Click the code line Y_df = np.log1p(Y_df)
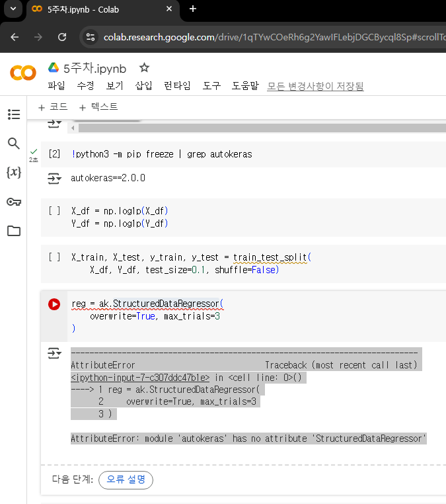This screenshot has height=504, width=446. point(120,224)
